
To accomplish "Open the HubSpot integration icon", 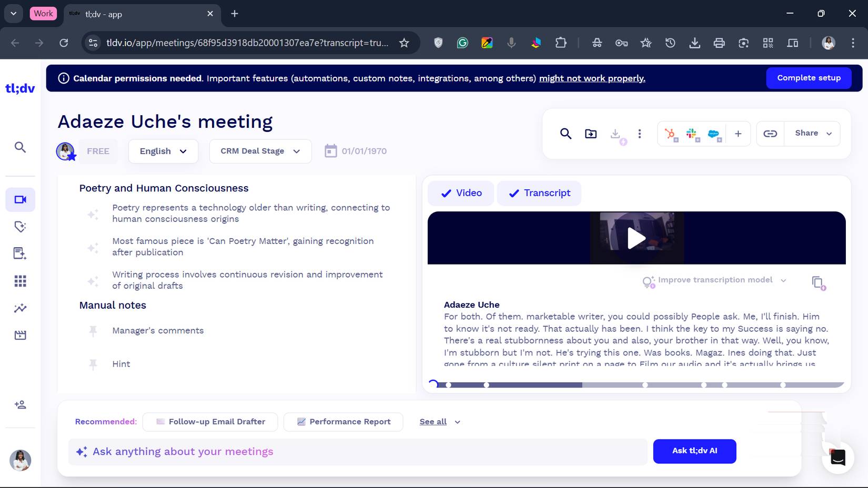I will point(670,134).
